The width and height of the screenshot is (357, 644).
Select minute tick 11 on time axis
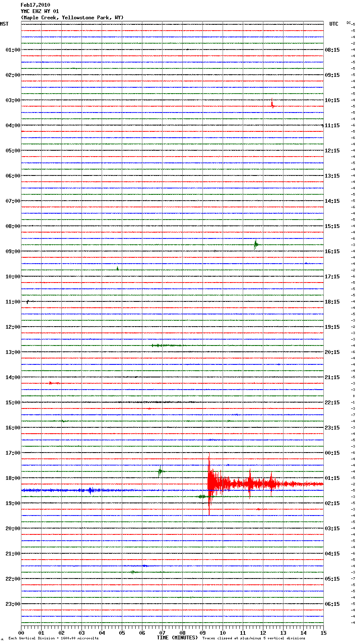point(243,633)
